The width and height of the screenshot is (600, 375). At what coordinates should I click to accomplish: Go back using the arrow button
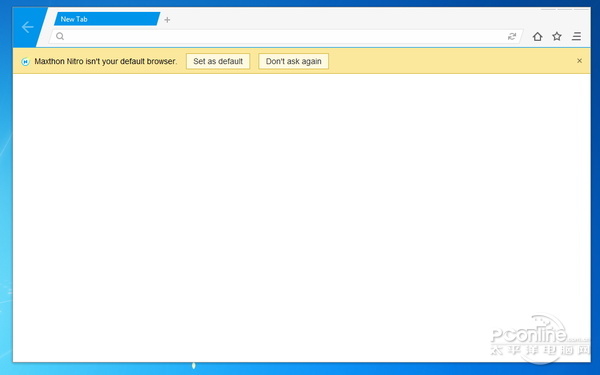(27, 27)
